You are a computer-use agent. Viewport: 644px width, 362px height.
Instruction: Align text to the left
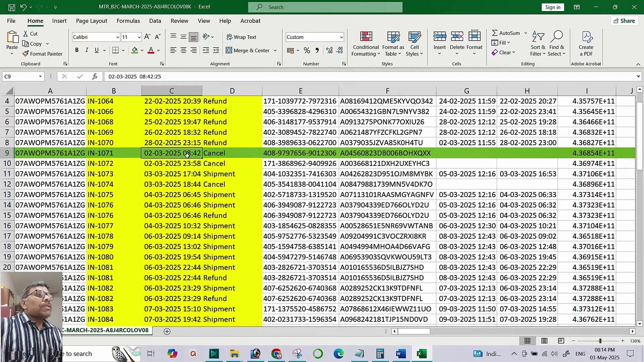tap(173, 50)
